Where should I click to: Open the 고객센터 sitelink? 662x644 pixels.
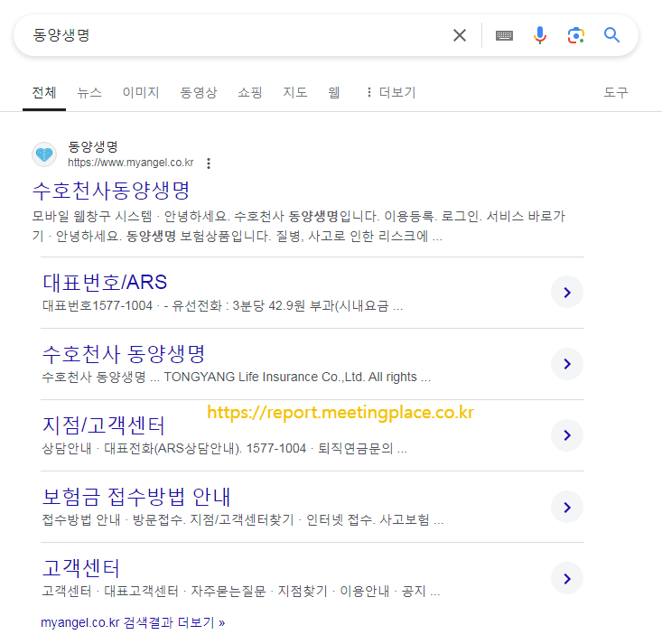[x=81, y=568]
